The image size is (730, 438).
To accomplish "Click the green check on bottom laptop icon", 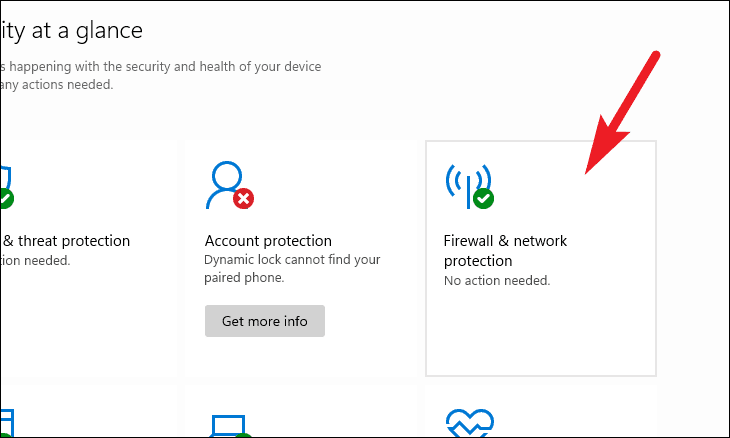I will pyautogui.click(x=244, y=432).
